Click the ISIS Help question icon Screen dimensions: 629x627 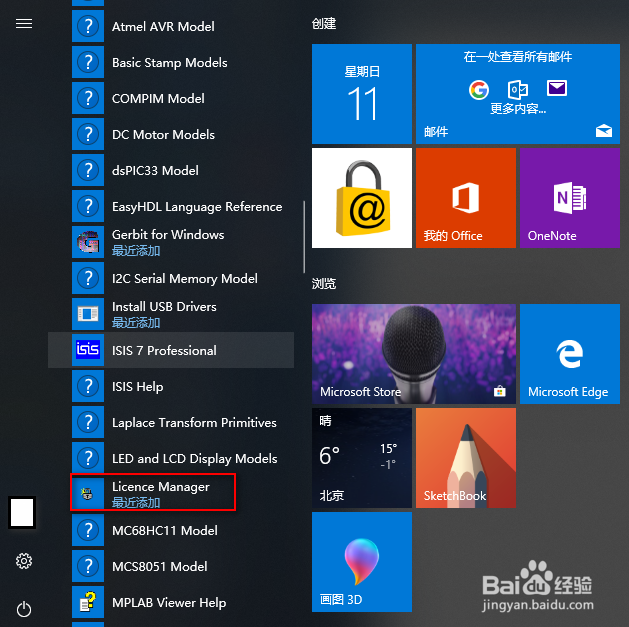click(x=88, y=386)
